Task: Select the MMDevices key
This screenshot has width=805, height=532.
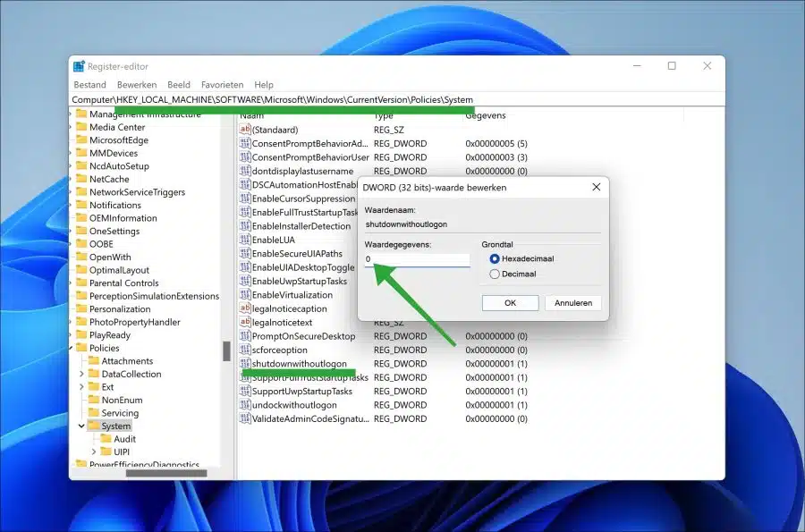Action: coord(114,153)
